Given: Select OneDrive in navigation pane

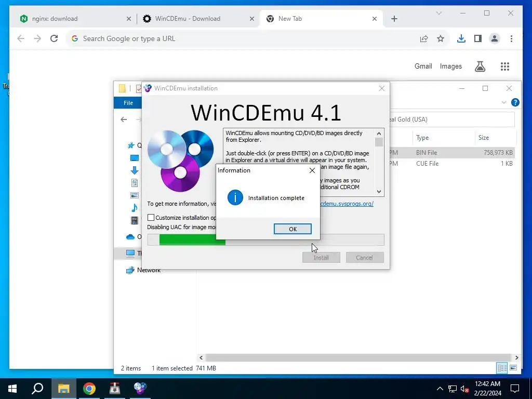Looking at the screenshot, I should (x=134, y=237).
